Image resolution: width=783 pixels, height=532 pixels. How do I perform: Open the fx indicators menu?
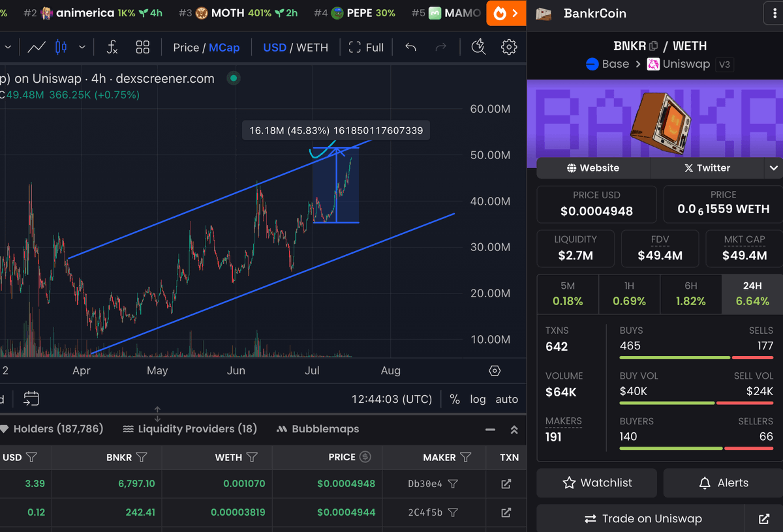click(112, 47)
